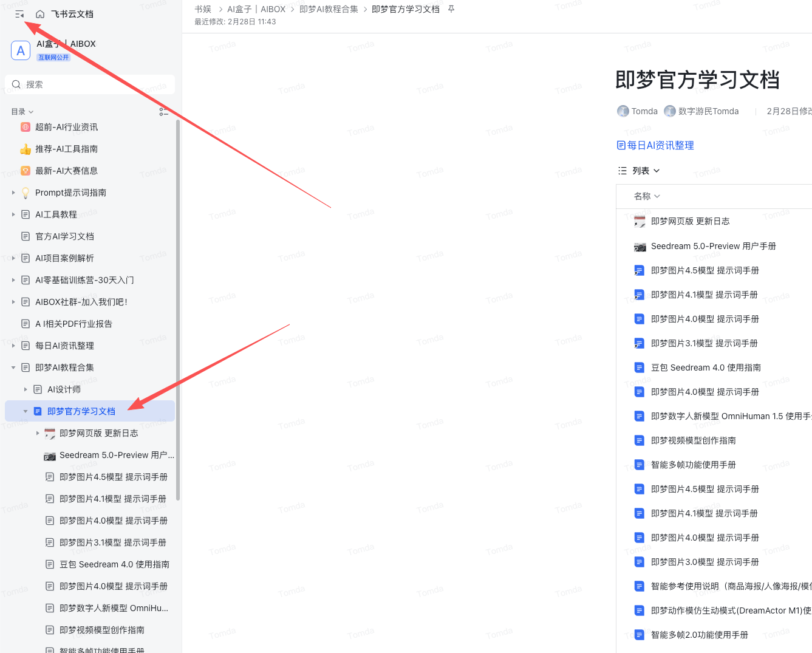Collapse the sidebar 即梦官方学习文档 node

pyautogui.click(x=26, y=411)
